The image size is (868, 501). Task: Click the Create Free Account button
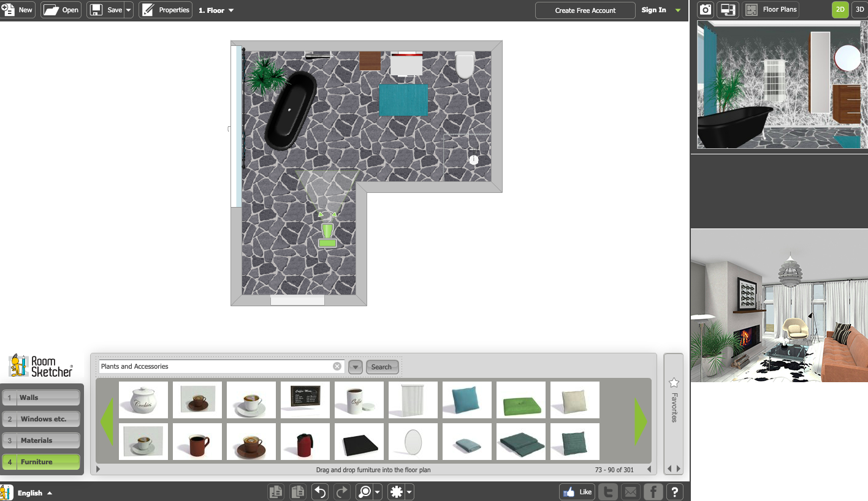(585, 10)
